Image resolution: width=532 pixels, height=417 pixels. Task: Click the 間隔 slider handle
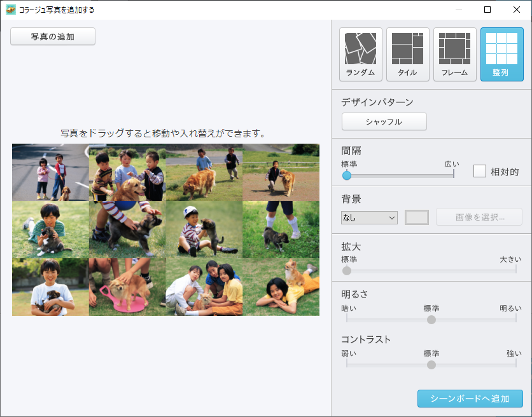coord(347,175)
